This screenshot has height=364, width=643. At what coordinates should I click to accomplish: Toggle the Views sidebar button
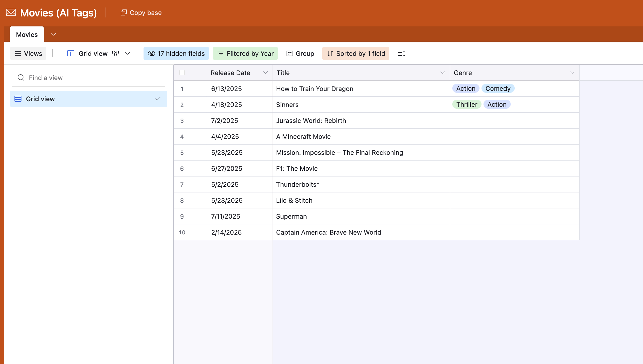[x=28, y=54]
